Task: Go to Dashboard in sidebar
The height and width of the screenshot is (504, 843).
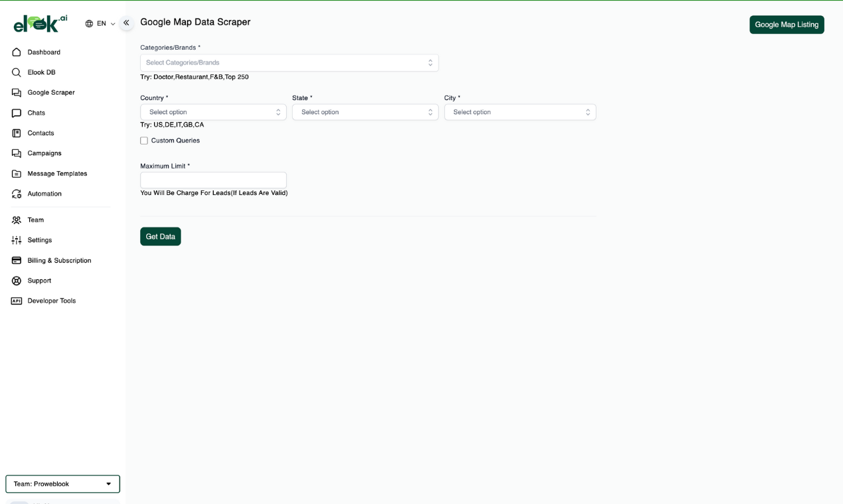Action: point(44,52)
